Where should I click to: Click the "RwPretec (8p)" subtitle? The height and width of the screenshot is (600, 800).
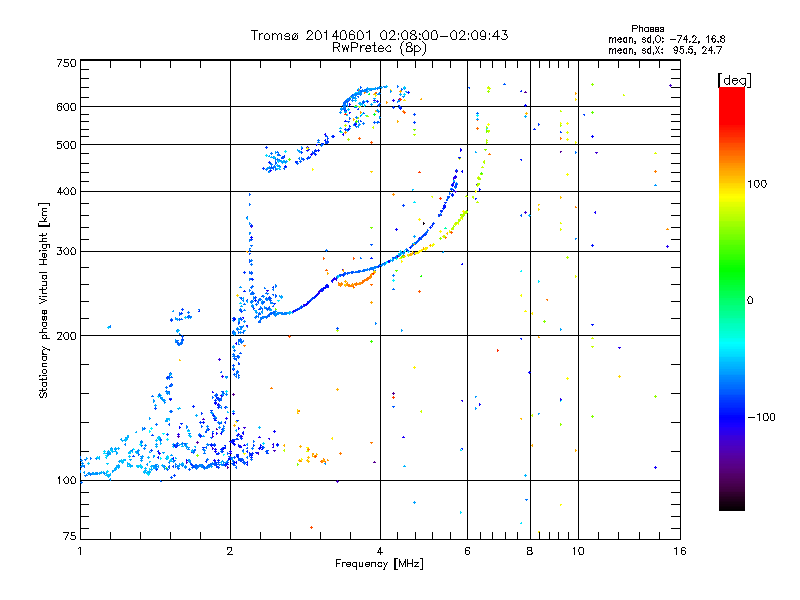pyautogui.click(x=379, y=48)
